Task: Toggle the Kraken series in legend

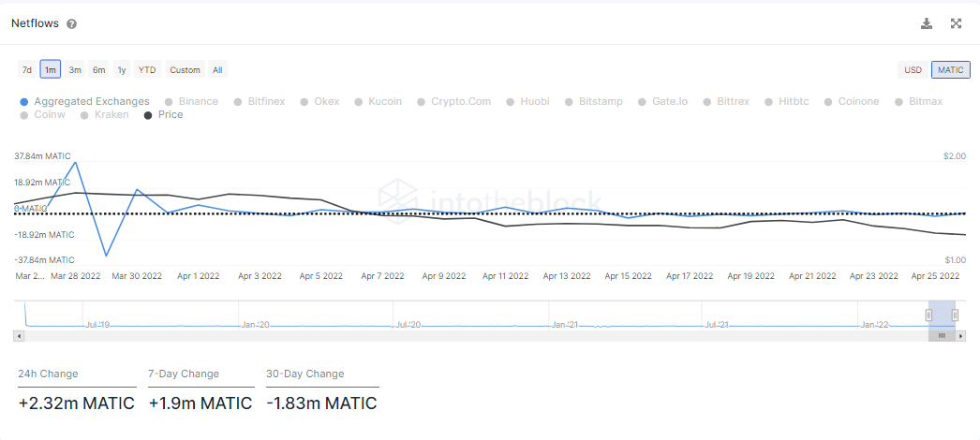Action: [104, 115]
